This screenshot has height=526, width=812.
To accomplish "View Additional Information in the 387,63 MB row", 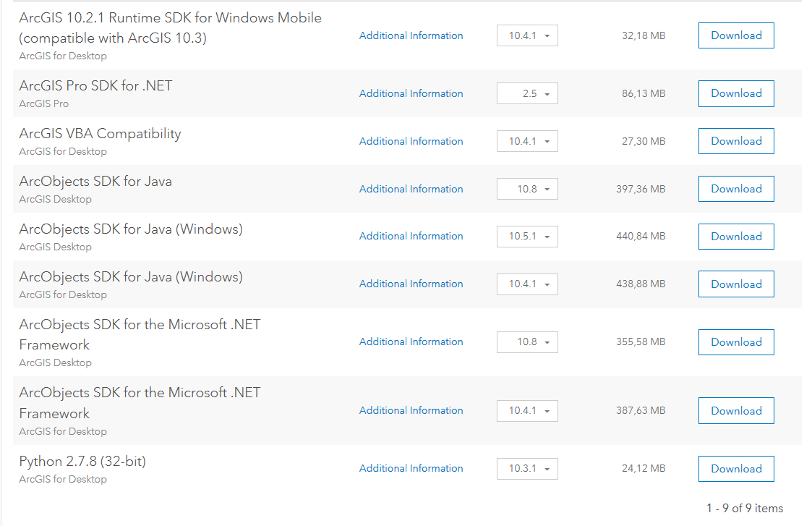I will 411,410.
